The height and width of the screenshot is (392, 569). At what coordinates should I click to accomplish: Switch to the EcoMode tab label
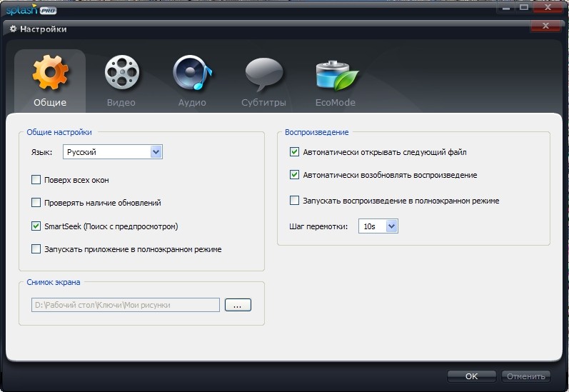pos(336,102)
